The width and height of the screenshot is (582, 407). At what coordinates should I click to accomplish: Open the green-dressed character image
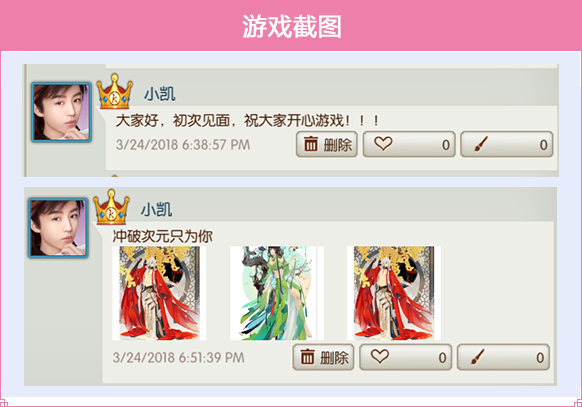277,293
